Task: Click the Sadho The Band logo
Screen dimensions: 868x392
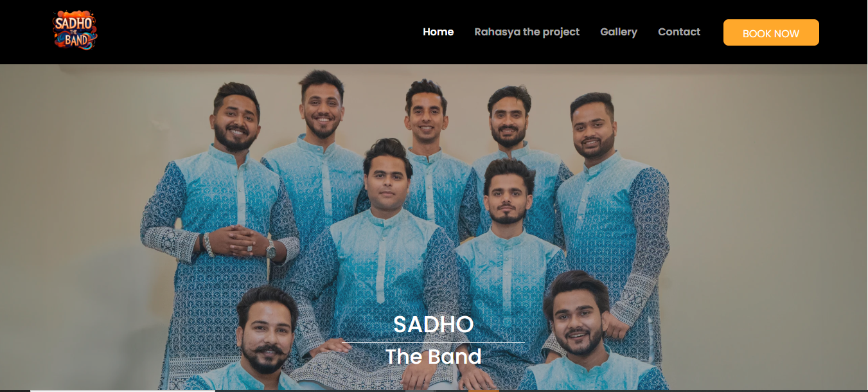Action: [75, 31]
